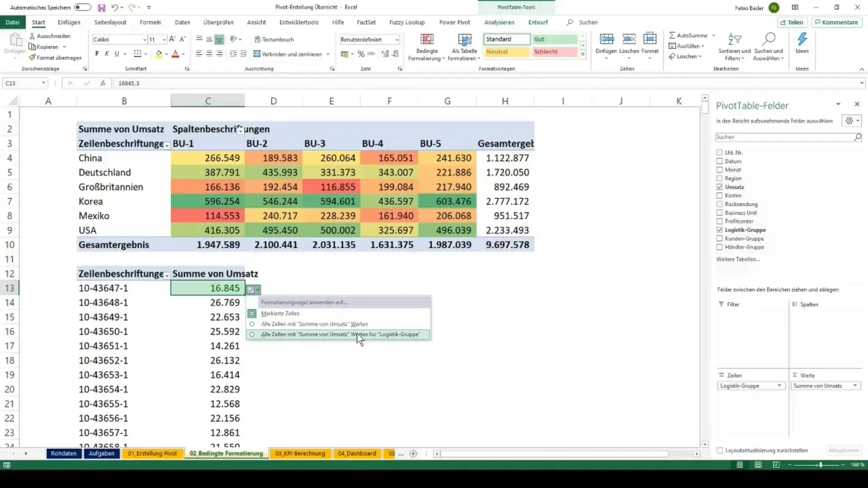Select option ending with für 'Logistik-Gruppe'
This screenshot has width=868, height=488.
(x=338, y=334)
